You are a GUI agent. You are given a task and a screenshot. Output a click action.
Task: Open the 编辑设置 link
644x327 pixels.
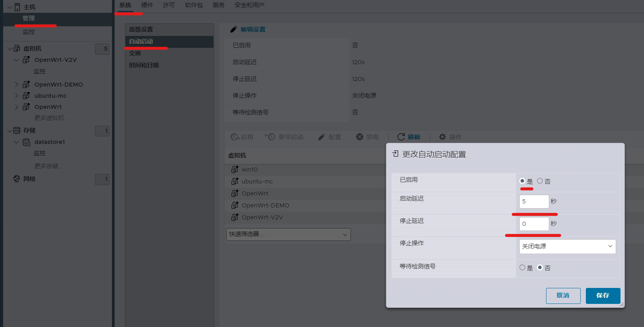click(x=253, y=29)
